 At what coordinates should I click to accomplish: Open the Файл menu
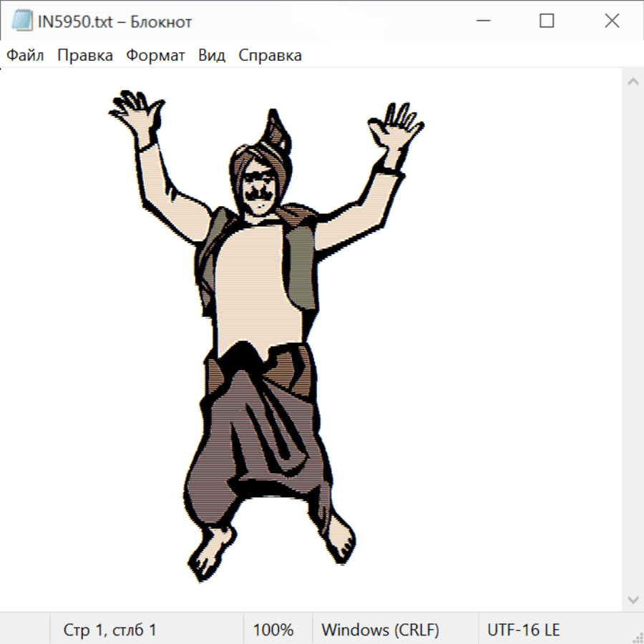(x=26, y=56)
